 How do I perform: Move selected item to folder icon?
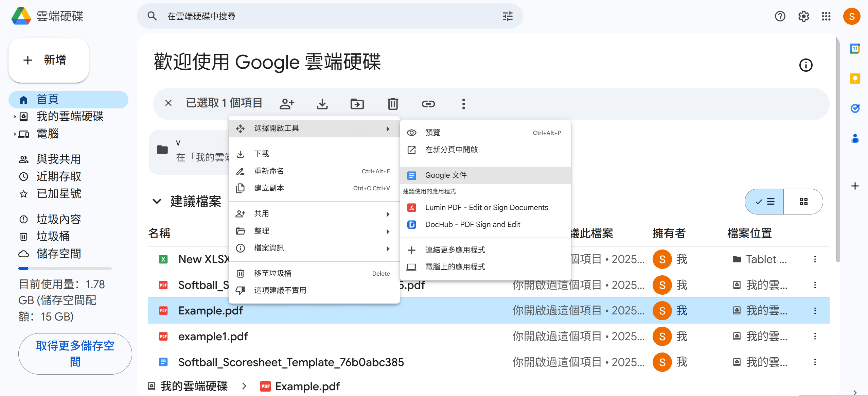click(357, 104)
